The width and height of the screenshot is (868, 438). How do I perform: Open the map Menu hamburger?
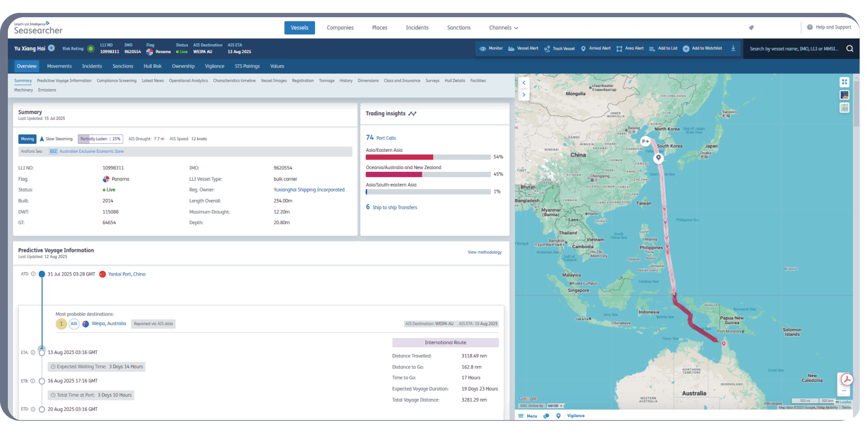point(528,416)
